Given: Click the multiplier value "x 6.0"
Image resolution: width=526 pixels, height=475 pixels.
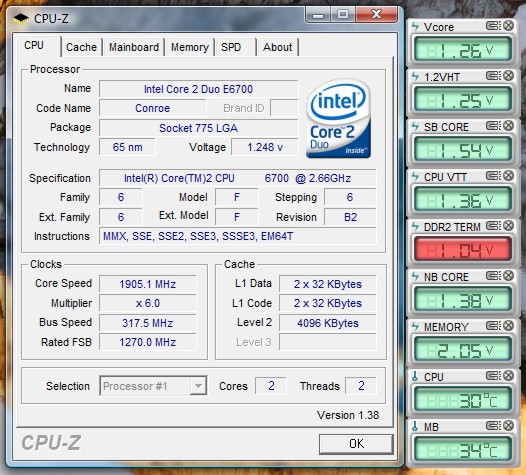Looking at the screenshot, I should click(x=148, y=303).
